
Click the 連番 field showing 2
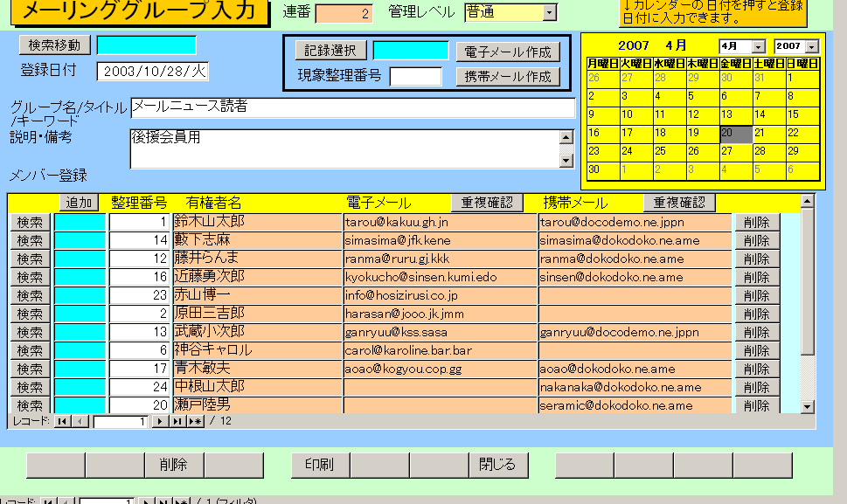tap(344, 13)
